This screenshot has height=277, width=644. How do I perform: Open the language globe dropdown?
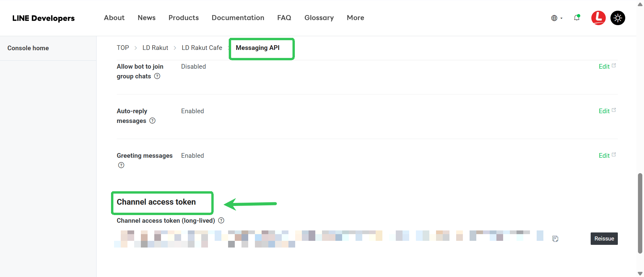pos(557,18)
